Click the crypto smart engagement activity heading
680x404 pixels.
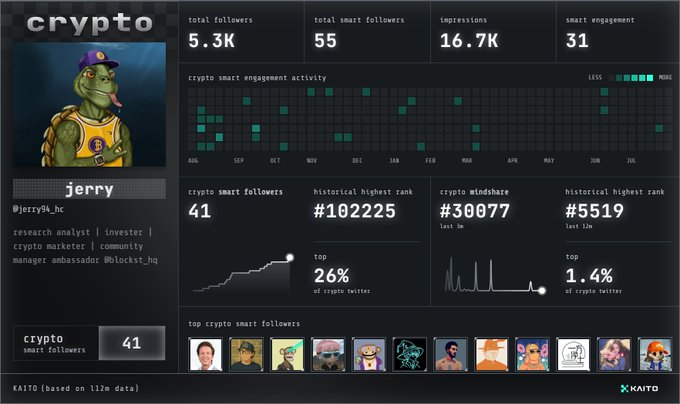[257, 78]
